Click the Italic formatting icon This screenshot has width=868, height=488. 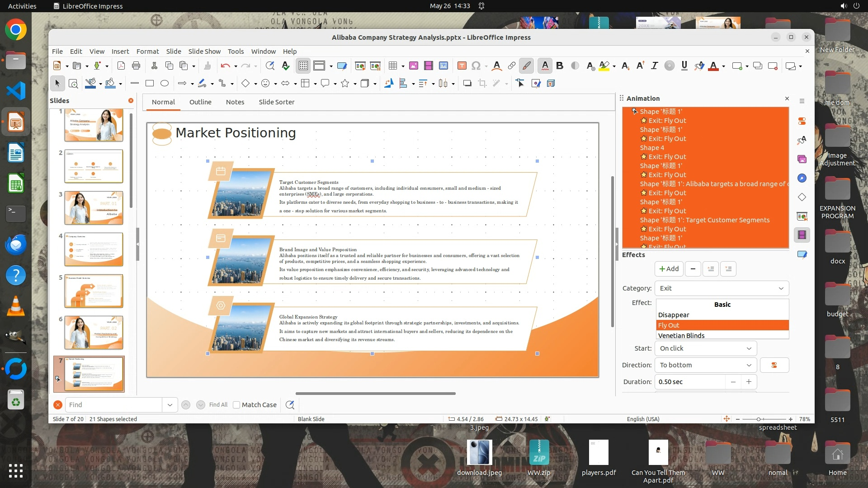654,66
